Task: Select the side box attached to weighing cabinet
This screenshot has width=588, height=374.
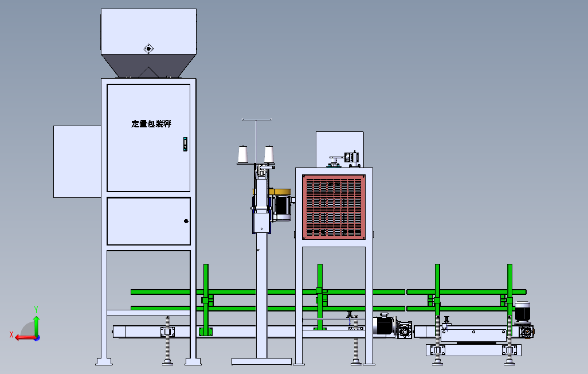Action: (77, 161)
